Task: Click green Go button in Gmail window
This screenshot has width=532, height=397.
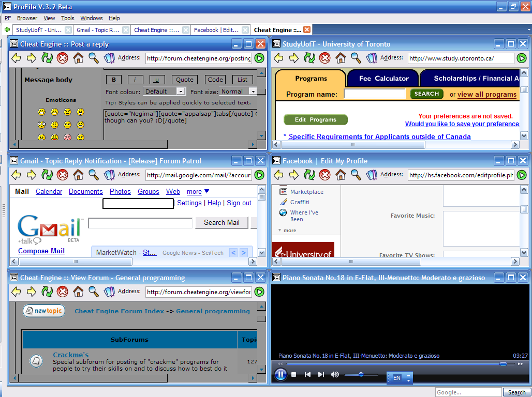Action: [x=259, y=175]
